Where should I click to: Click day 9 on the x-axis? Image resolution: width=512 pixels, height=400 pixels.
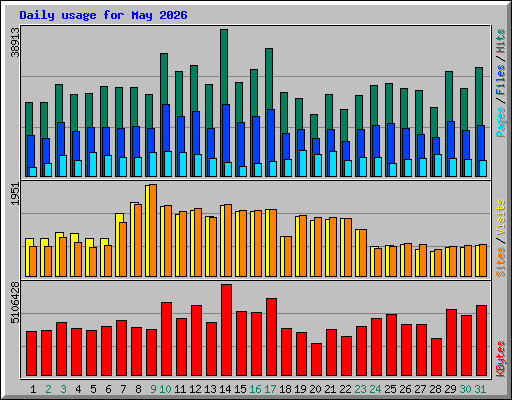pyautogui.click(x=153, y=389)
